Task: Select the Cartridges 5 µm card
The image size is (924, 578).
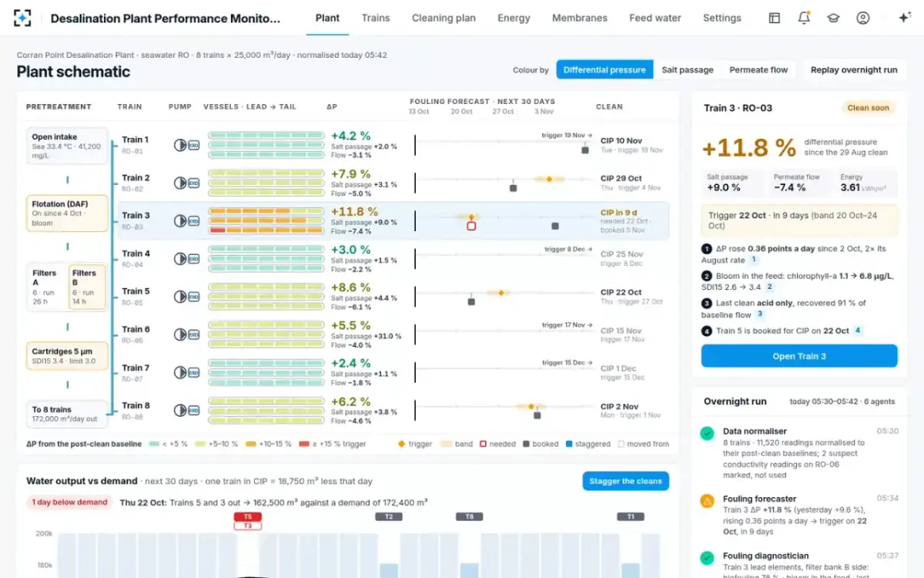Action: pos(67,356)
